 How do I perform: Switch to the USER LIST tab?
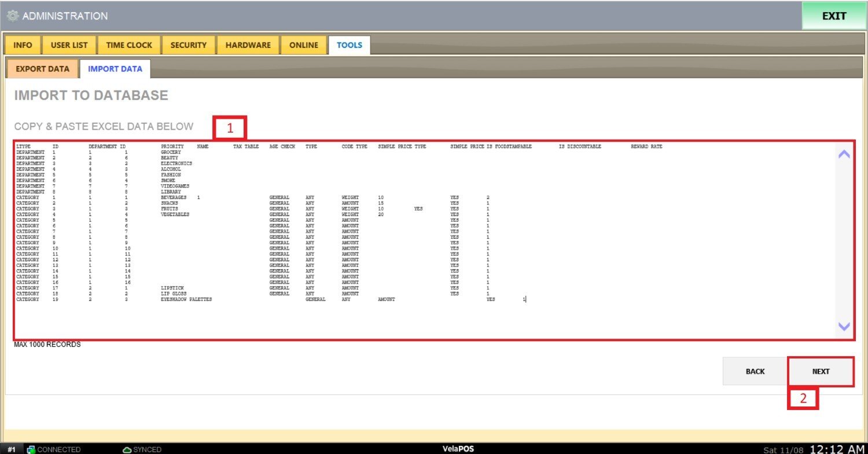[69, 45]
